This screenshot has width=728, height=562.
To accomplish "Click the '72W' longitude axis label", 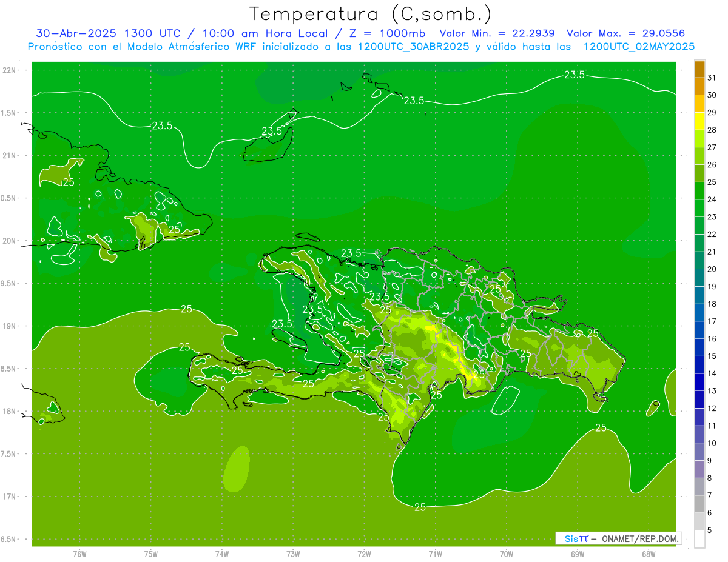I will click(x=364, y=554).
